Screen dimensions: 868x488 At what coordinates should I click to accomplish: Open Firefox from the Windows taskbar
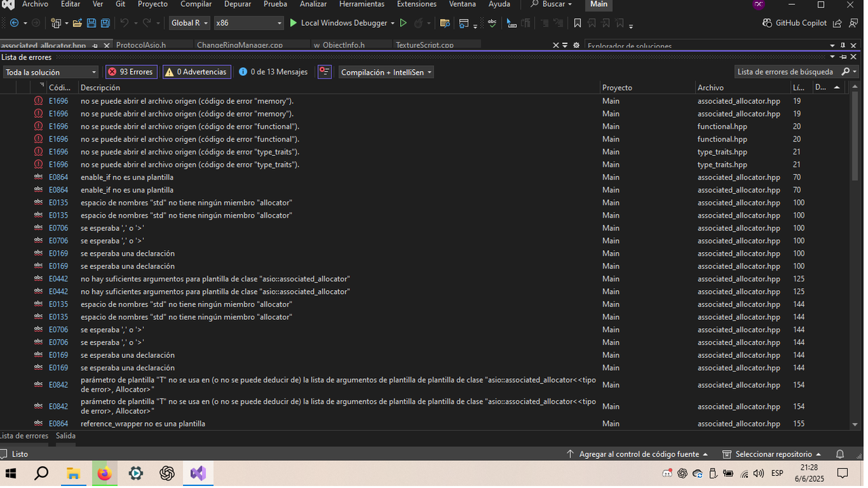click(x=104, y=474)
